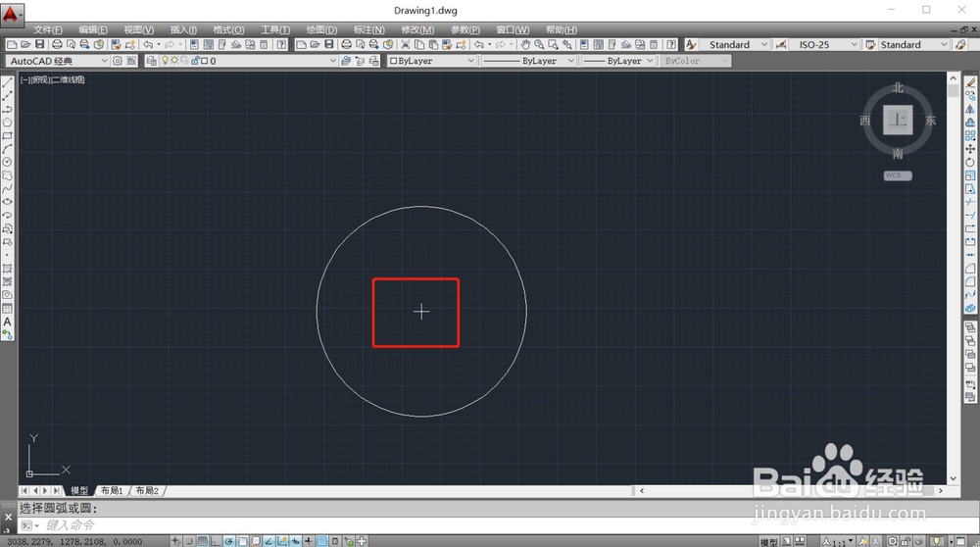Open the annotation scale 1:1 dropdown
980x547 pixels.
[838, 541]
